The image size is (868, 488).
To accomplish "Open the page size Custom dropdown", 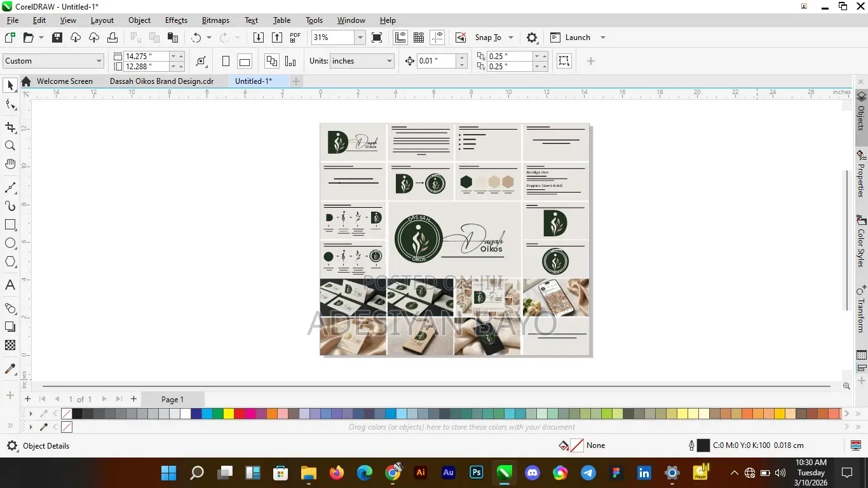I will pos(99,61).
